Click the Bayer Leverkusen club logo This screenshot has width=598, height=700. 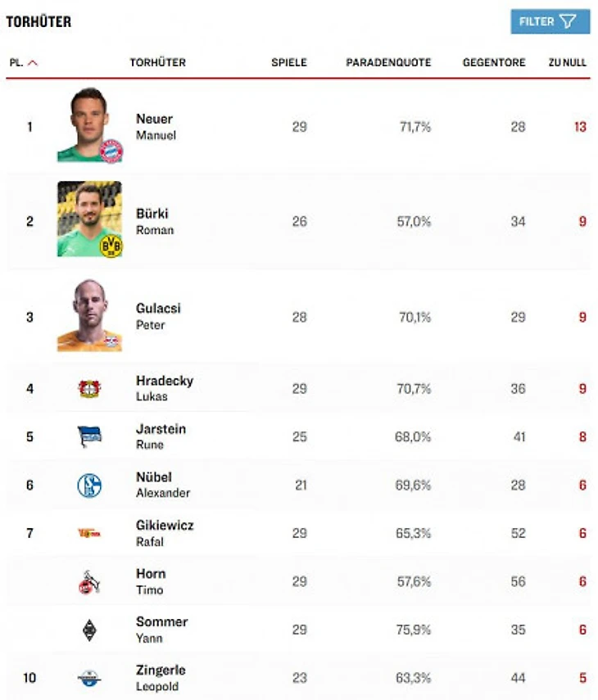point(89,388)
